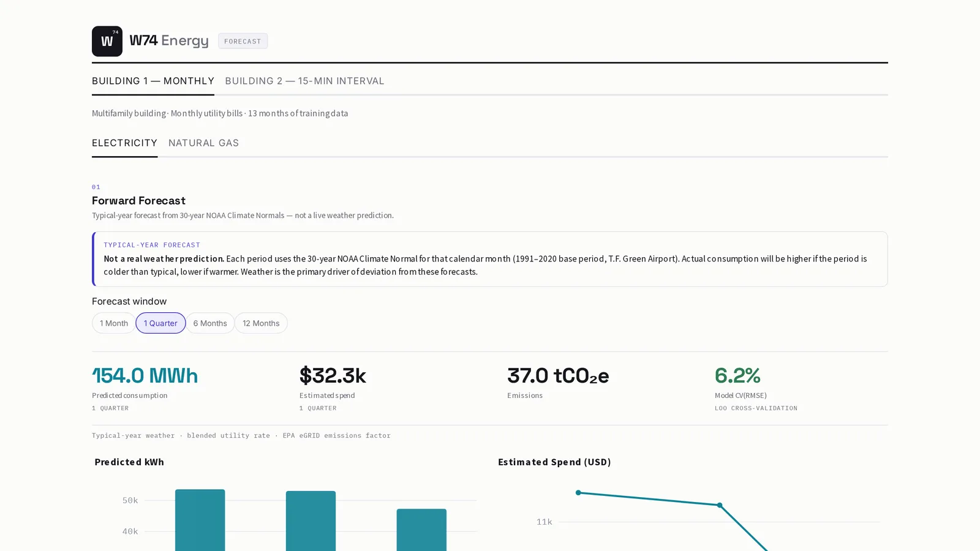980x551 pixels.
Task: Open the Building 1 — Monthly tab
Action: [x=153, y=81]
